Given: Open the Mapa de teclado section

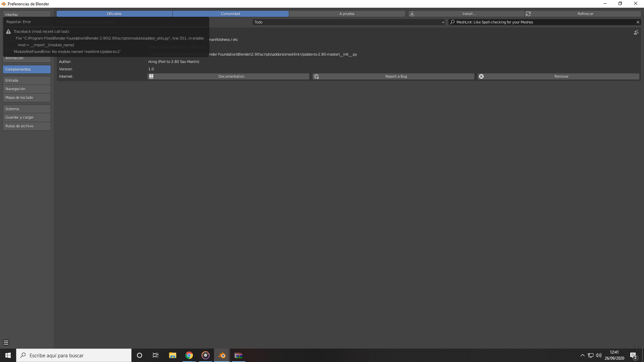Looking at the screenshot, I should [27, 98].
